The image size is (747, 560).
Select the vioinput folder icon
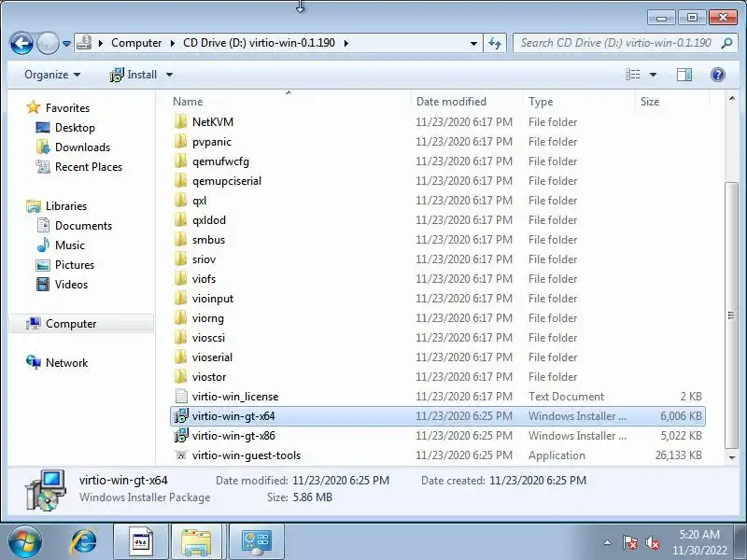click(x=180, y=298)
